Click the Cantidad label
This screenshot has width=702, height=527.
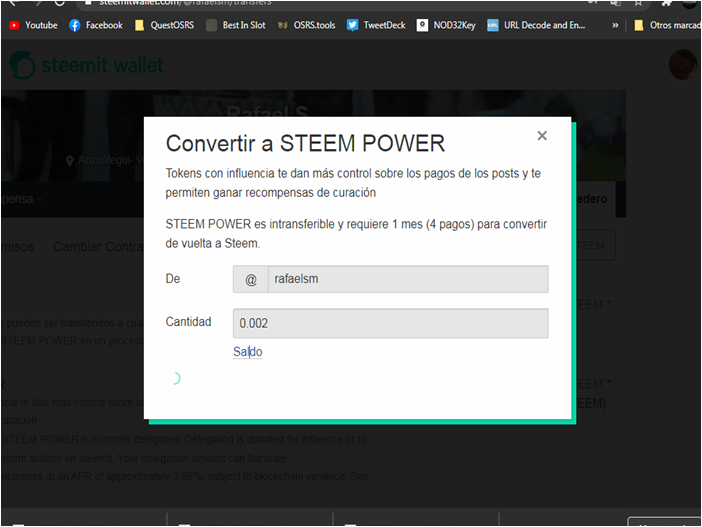(188, 321)
